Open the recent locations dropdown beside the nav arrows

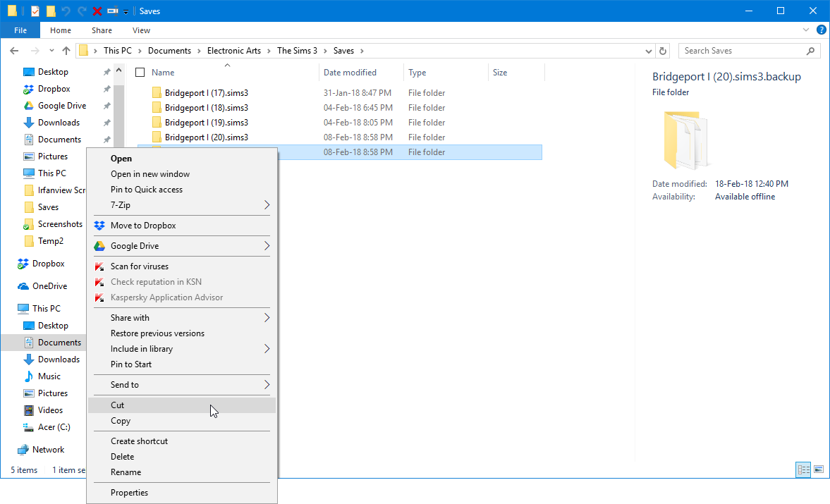pyautogui.click(x=51, y=51)
